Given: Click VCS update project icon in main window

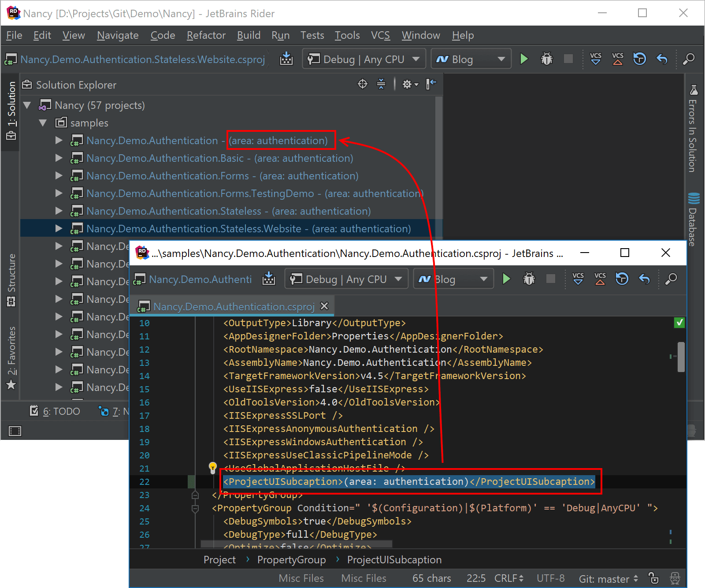Looking at the screenshot, I should pyautogui.click(x=596, y=59).
